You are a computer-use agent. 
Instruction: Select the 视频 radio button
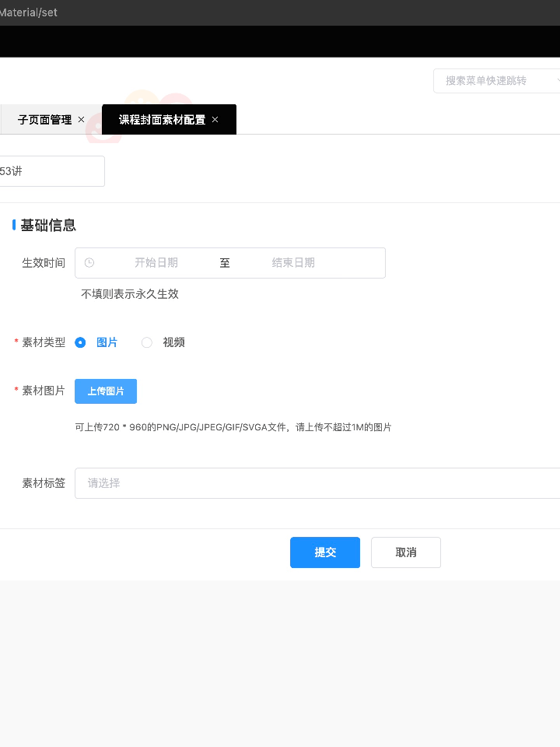click(x=147, y=342)
